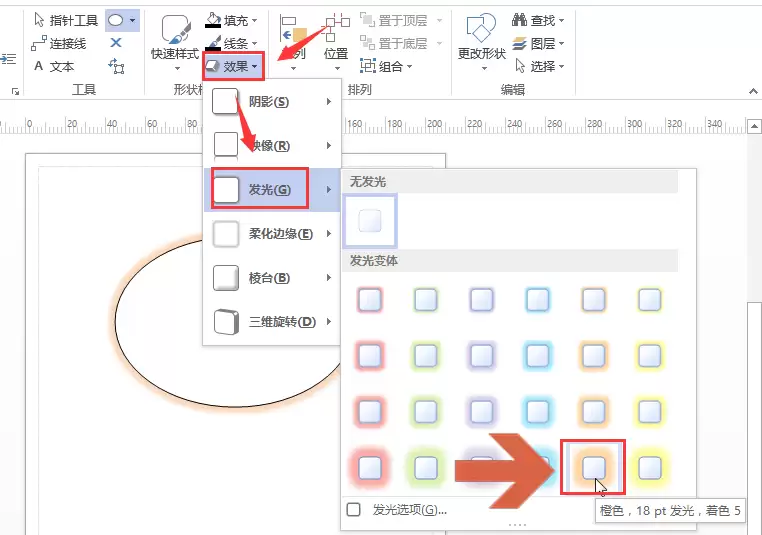Choose the 无发光 no glow thumbnail
This screenshot has width=762, height=535.
coord(370,221)
